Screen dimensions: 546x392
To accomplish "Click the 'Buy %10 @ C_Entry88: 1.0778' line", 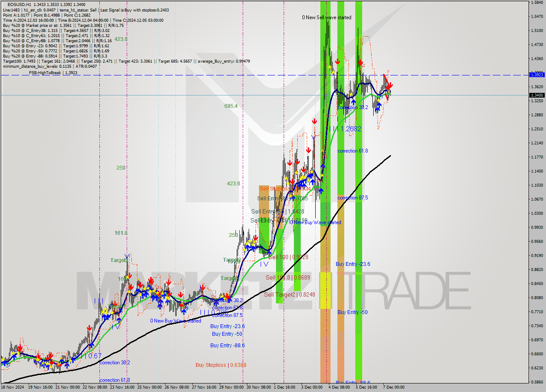I will coord(57,40).
